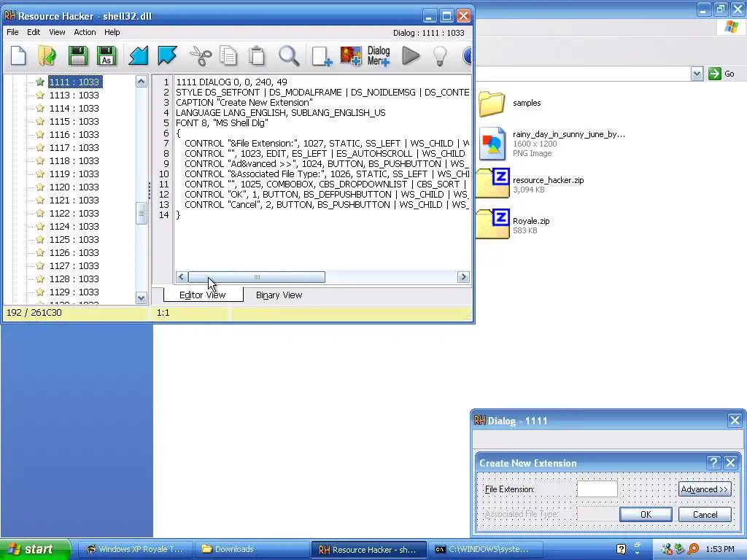747x560 pixels.
Task: Select the Royale.zip archive file
Action: [x=514, y=225]
